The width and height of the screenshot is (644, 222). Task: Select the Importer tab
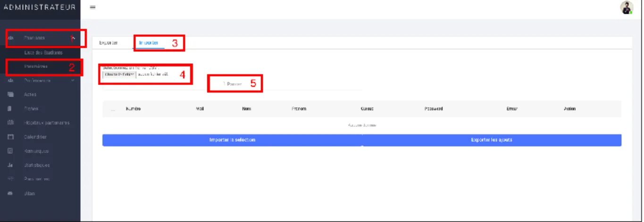pos(149,42)
